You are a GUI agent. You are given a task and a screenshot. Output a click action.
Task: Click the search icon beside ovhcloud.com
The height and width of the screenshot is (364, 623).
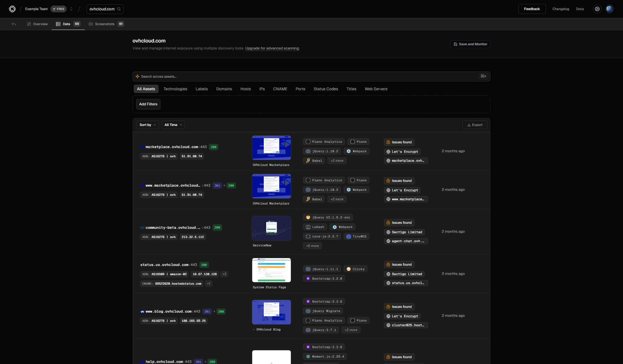pos(119,9)
